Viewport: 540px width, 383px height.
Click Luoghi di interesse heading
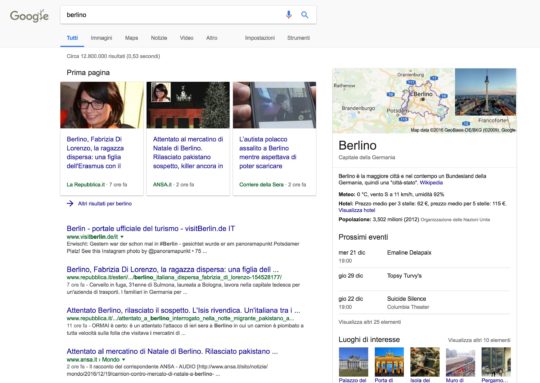[369, 340]
